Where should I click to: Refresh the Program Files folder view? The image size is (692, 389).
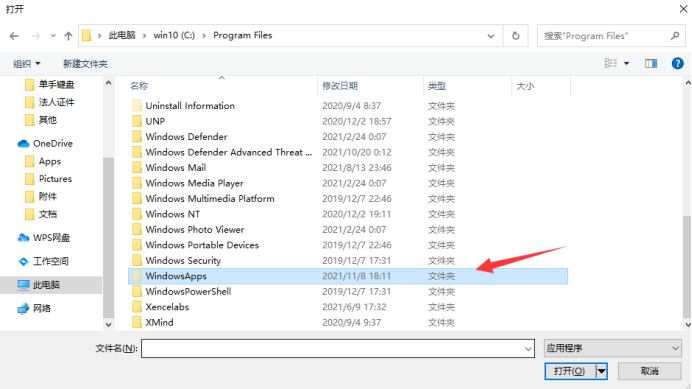point(515,36)
